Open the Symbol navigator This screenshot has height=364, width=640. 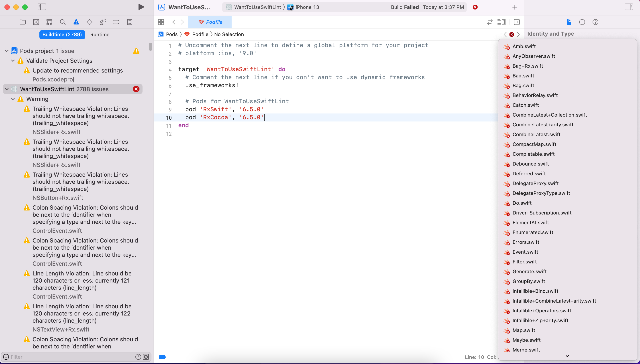click(49, 22)
